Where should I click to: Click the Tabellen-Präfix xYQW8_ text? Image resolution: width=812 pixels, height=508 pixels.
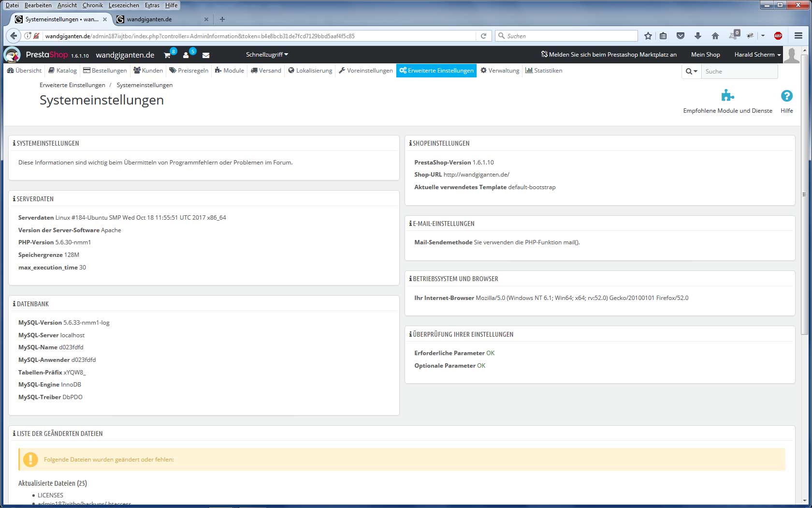tap(52, 373)
